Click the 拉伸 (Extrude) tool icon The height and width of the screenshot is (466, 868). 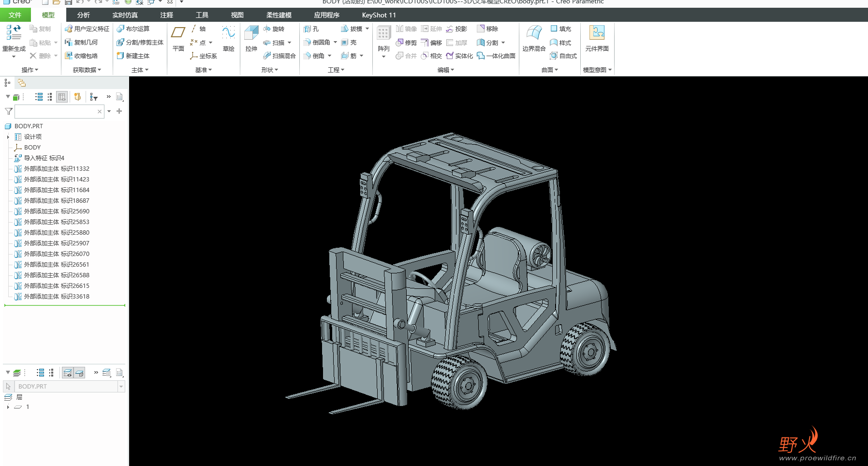click(251, 33)
